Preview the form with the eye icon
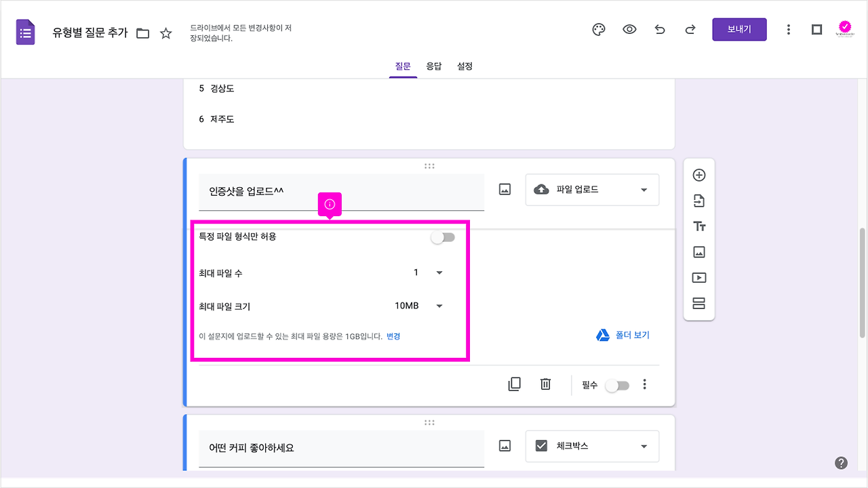 point(629,29)
